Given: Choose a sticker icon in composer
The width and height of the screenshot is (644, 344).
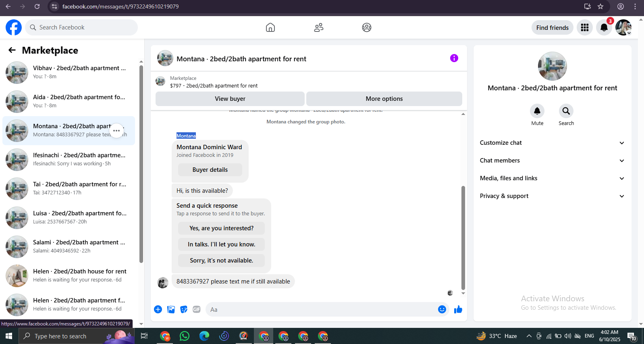Looking at the screenshot, I should (184, 309).
